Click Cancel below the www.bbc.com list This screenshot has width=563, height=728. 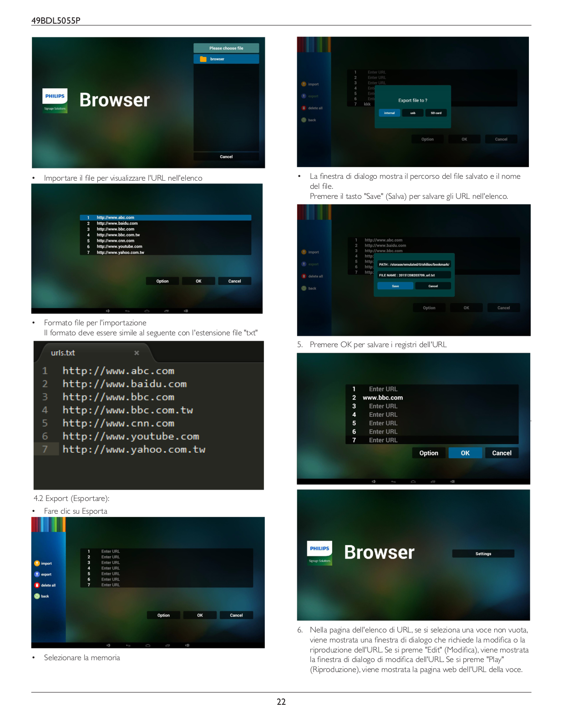click(x=502, y=453)
